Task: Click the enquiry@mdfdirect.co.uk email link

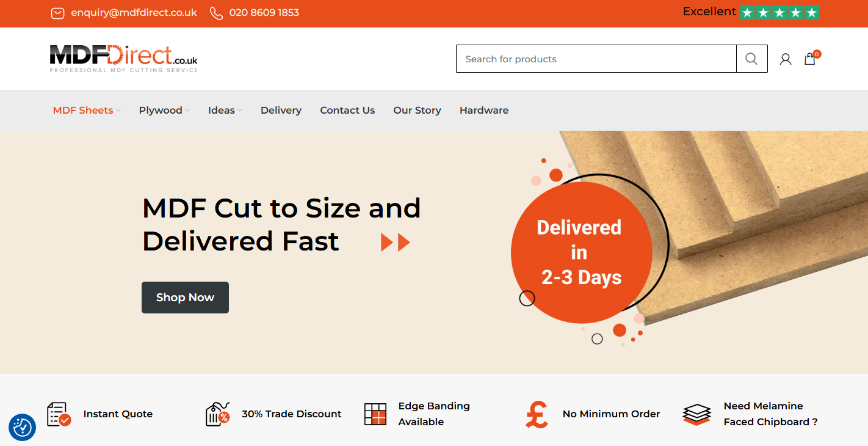Action: (134, 13)
